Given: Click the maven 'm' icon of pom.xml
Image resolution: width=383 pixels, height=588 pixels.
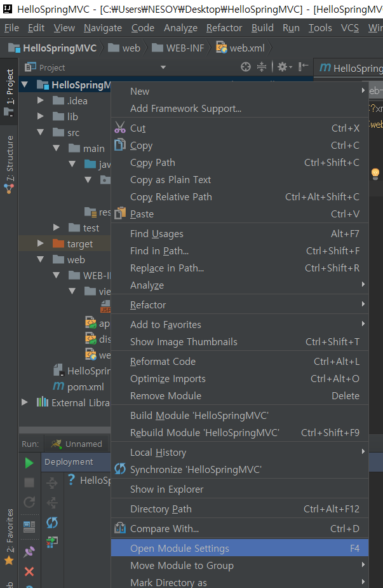Looking at the screenshot, I should (x=58, y=386).
